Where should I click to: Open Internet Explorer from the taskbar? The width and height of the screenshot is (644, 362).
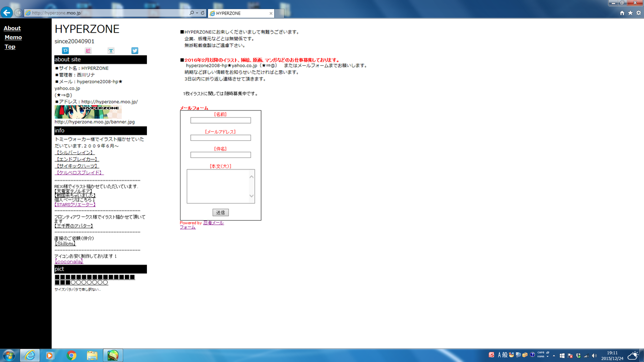tap(31, 355)
